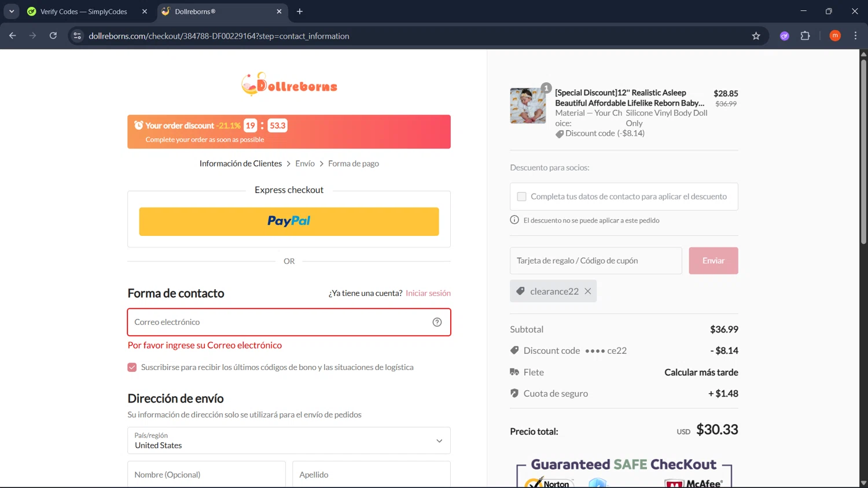Pay with the PayPal express button
The width and height of the screenshot is (868, 488).
289,221
